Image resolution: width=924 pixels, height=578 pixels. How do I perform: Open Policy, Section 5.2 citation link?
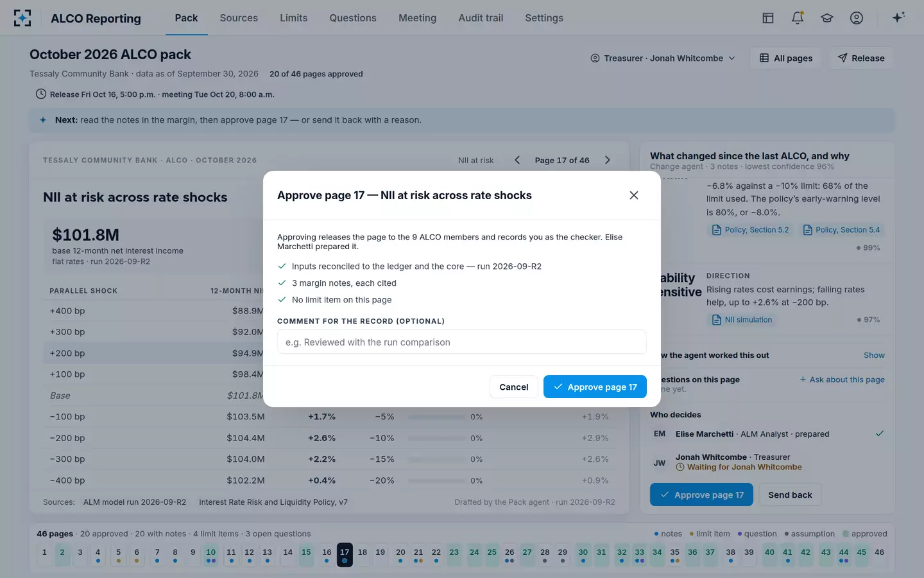750,230
